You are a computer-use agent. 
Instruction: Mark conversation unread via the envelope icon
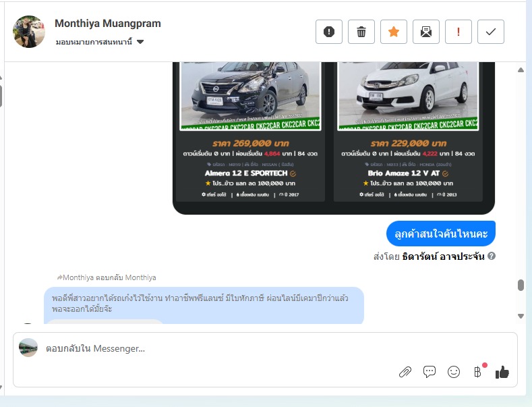pyautogui.click(x=426, y=32)
